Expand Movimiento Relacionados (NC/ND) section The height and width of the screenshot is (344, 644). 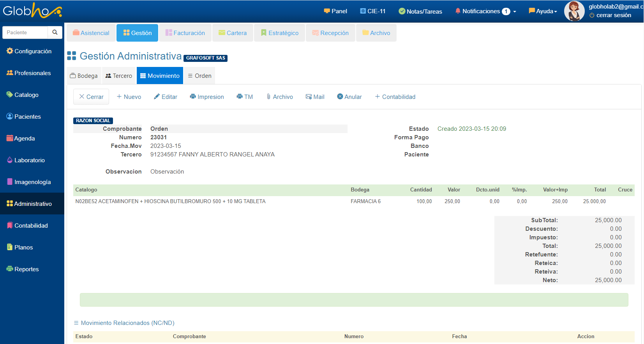pos(124,323)
